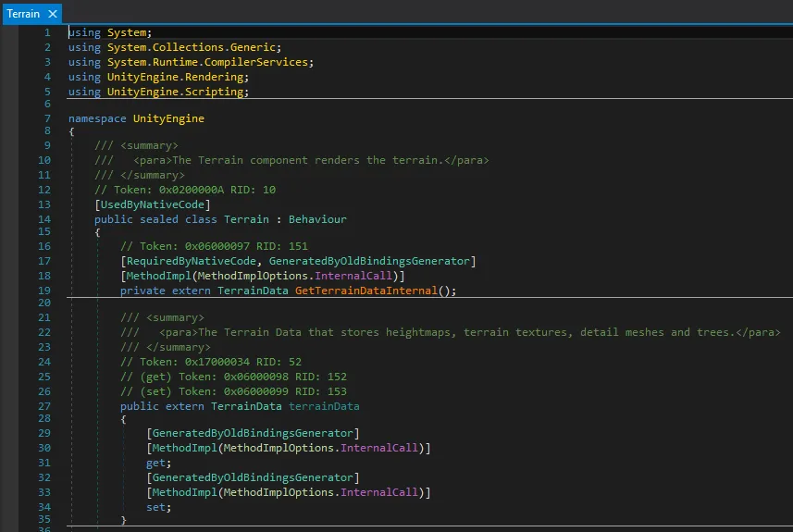The image size is (793, 532).
Task: Place cursor on the get accessor on line 31
Action: pyautogui.click(x=155, y=464)
